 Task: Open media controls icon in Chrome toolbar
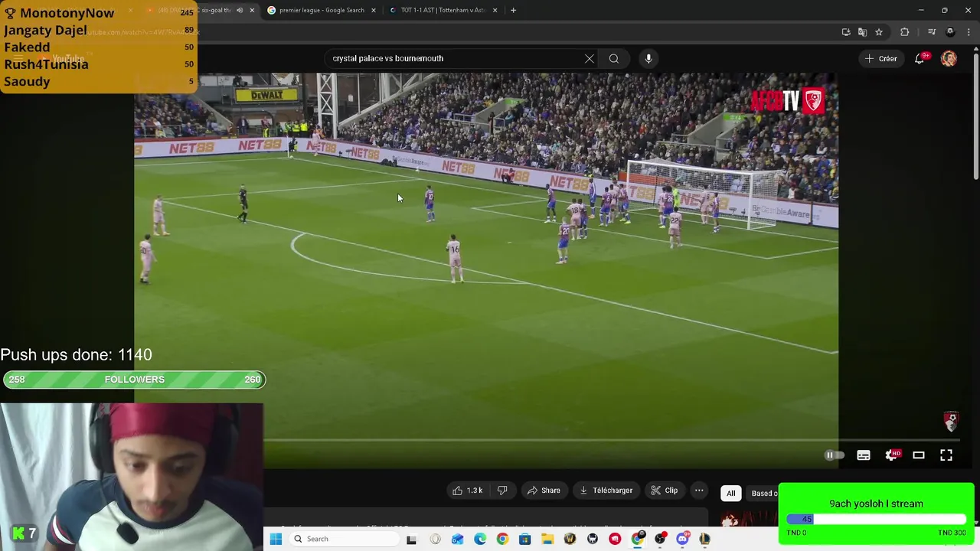click(x=932, y=31)
